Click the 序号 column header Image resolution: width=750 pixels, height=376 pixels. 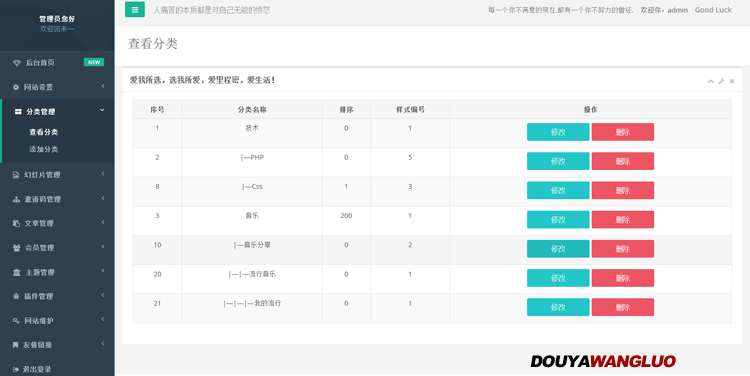pyautogui.click(x=157, y=110)
